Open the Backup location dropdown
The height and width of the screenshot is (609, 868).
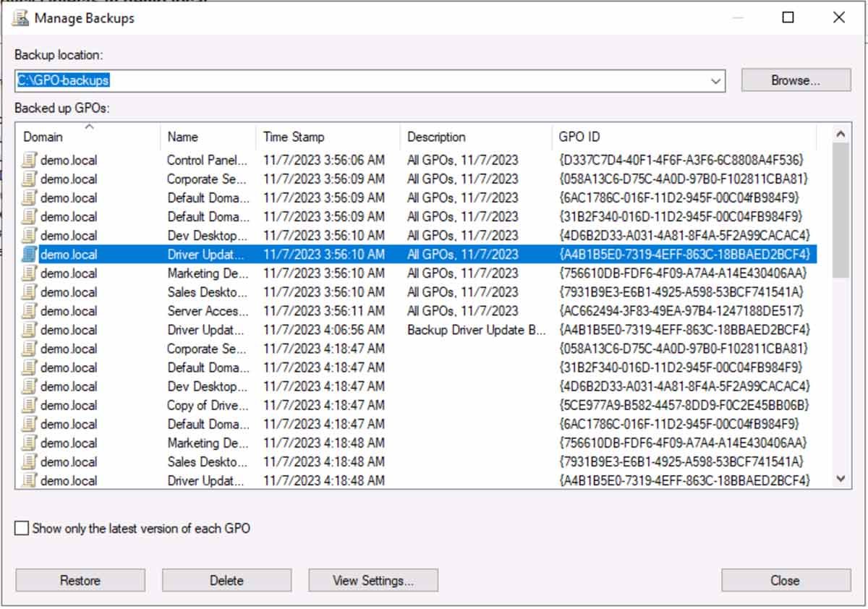pos(715,80)
